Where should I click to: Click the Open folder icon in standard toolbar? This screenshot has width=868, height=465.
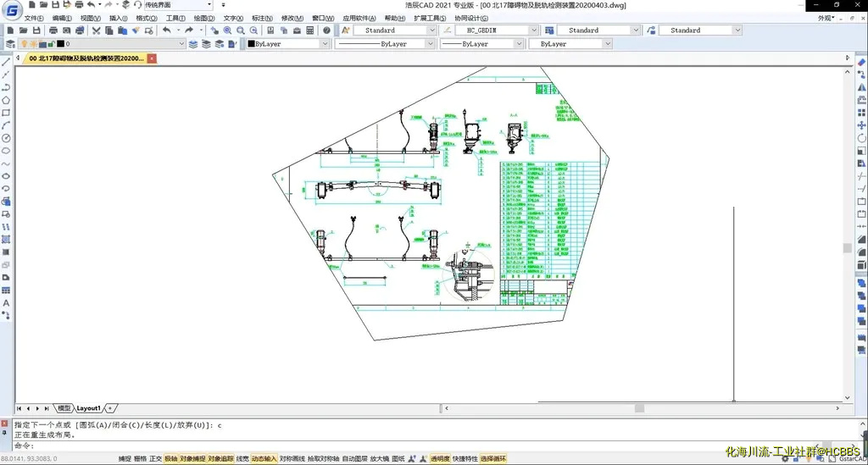tap(23, 30)
